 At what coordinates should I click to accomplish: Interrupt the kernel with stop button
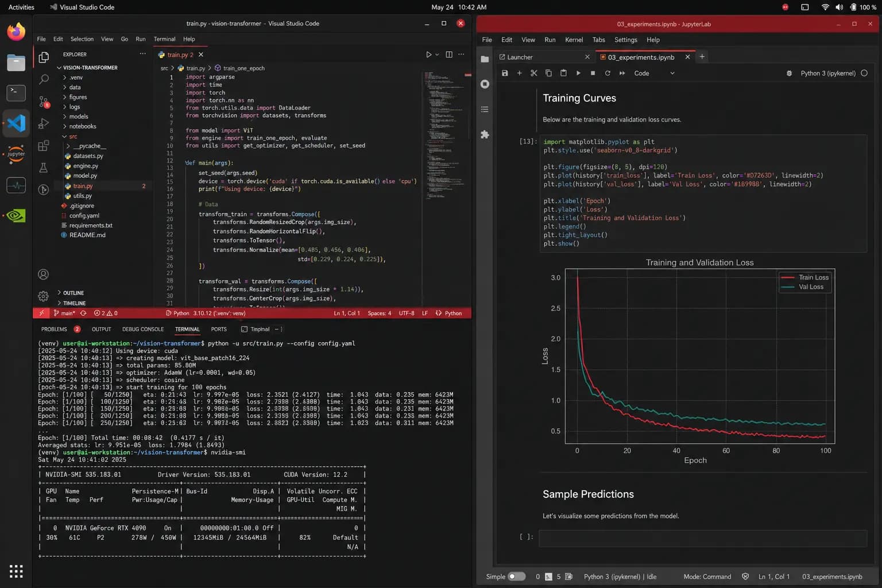tap(593, 73)
